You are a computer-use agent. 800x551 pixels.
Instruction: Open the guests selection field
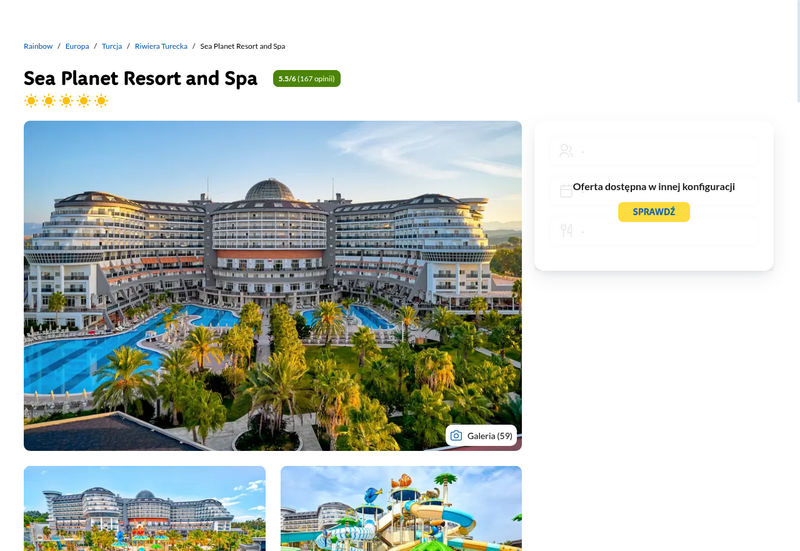654,151
